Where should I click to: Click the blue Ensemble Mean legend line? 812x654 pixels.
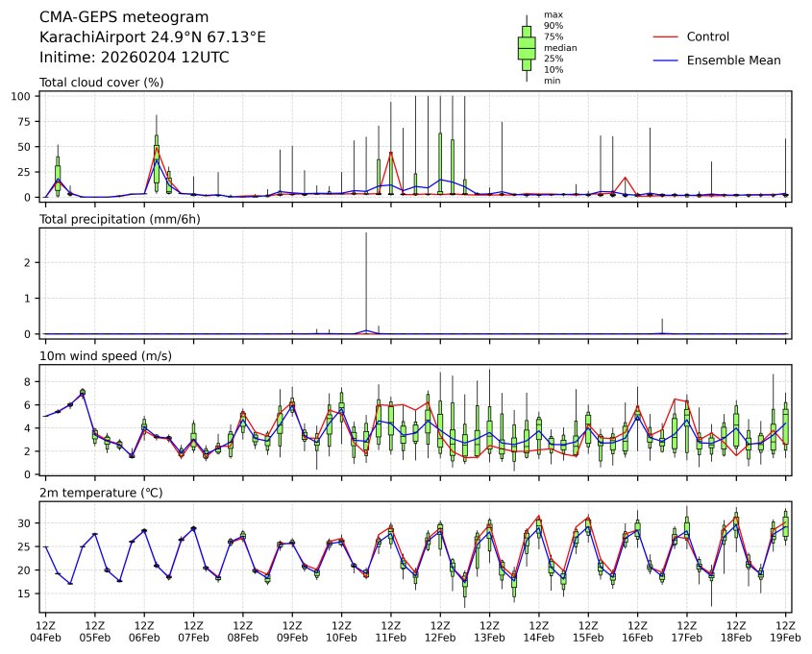(x=666, y=60)
